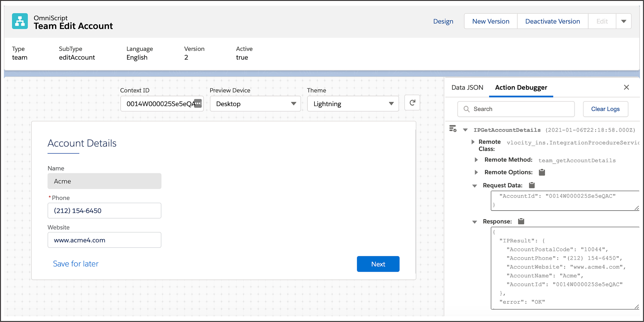Copy Remote Options with clipboard icon
This screenshot has width=644, height=322.
click(x=542, y=172)
